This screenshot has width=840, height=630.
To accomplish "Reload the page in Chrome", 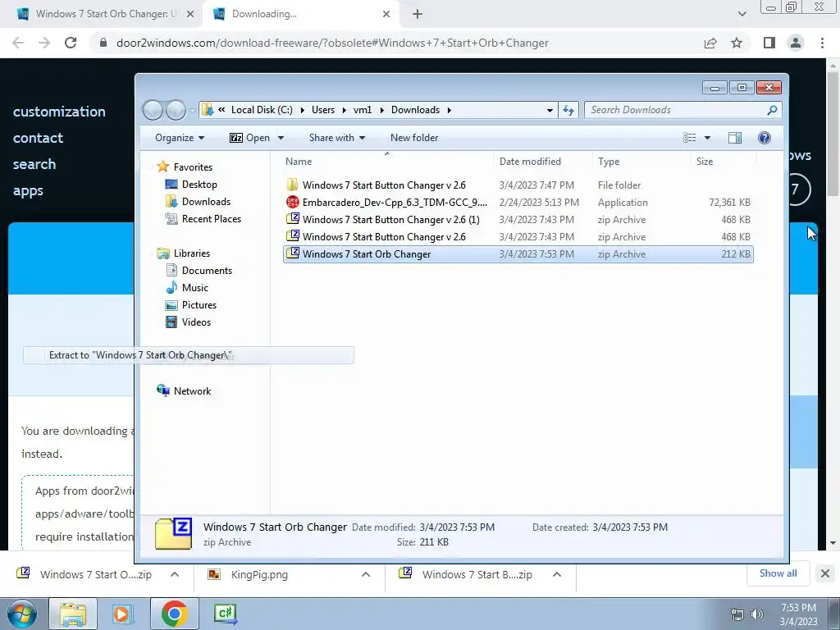I will [71, 43].
